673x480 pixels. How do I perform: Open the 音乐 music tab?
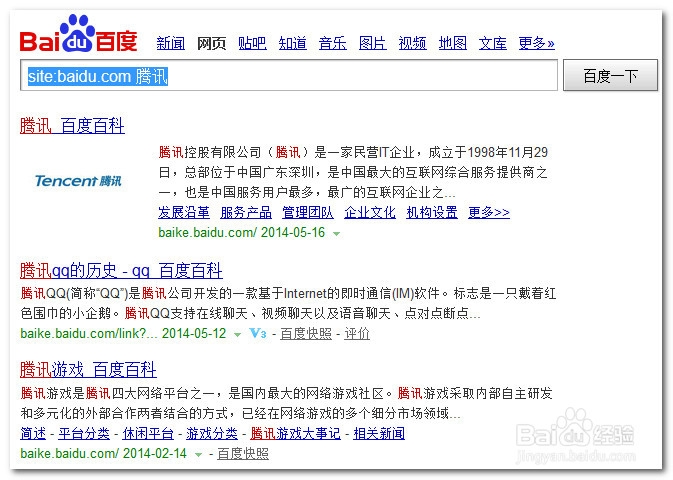[332, 43]
